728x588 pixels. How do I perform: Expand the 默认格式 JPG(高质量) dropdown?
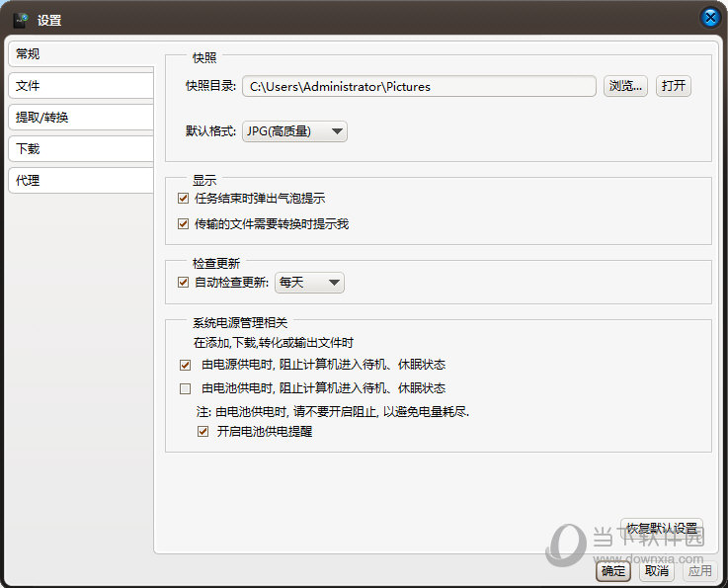pos(294,131)
